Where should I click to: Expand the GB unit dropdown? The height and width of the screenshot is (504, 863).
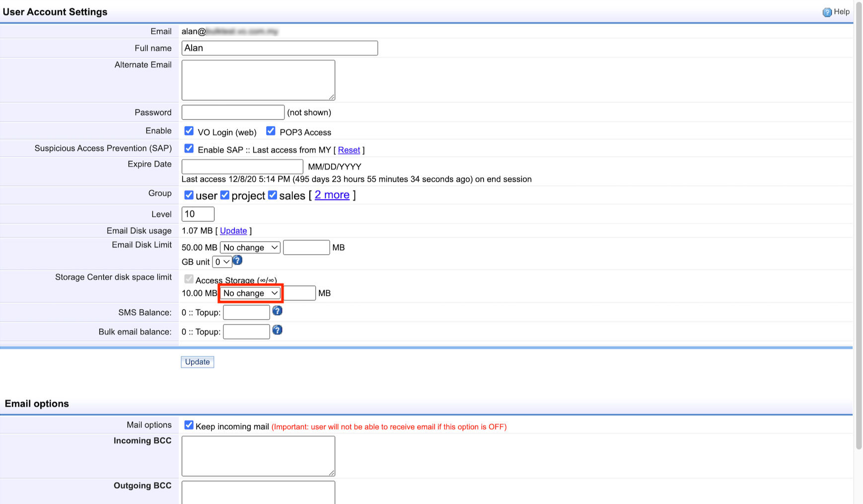[x=222, y=262]
